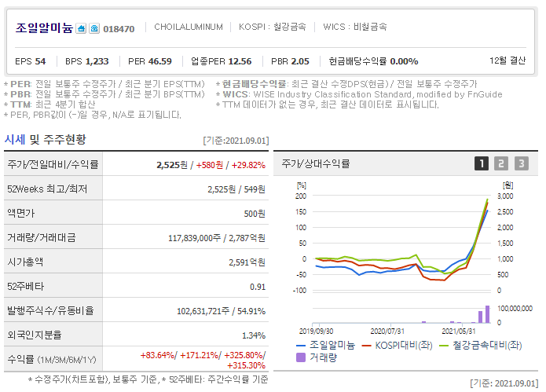Image resolution: width=546 pixels, height=392 pixels.
Task: Select 현금배당수익률 0.00% value
Action: 404,61
